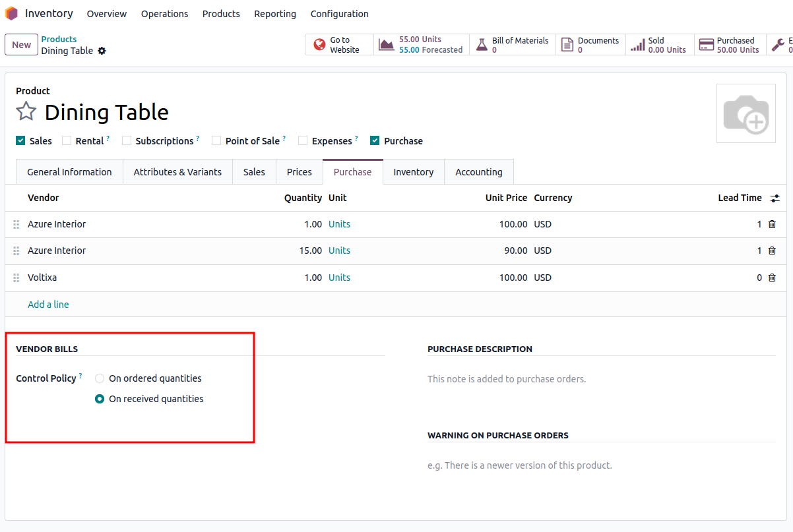
Task: Click the Inventory app logo icon
Action: (x=11, y=13)
